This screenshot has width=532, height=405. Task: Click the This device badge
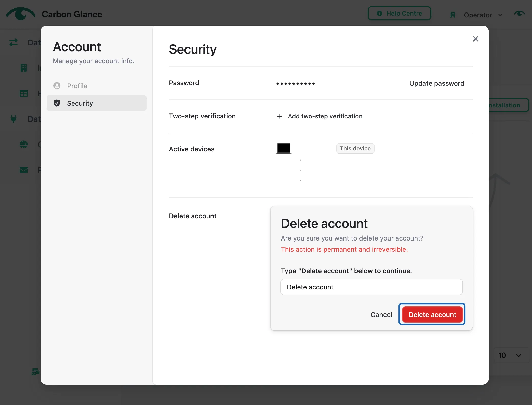[355, 148]
